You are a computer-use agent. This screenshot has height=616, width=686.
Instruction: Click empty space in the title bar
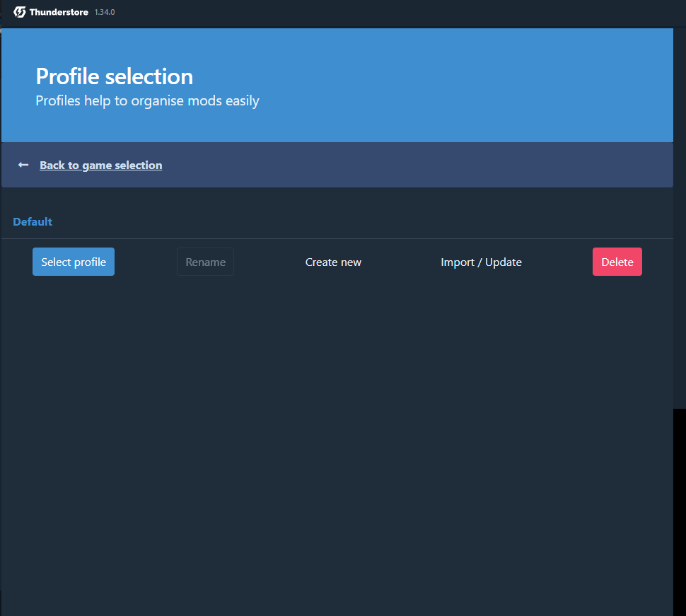[389, 12]
